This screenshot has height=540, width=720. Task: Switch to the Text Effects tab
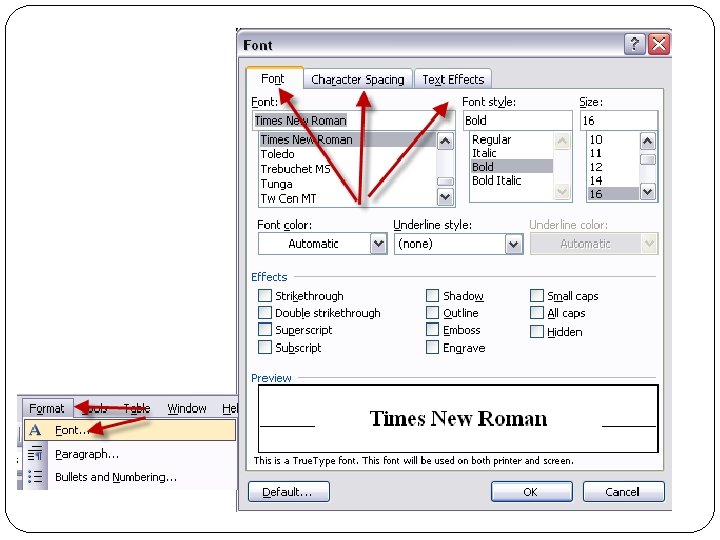point(453,79)
